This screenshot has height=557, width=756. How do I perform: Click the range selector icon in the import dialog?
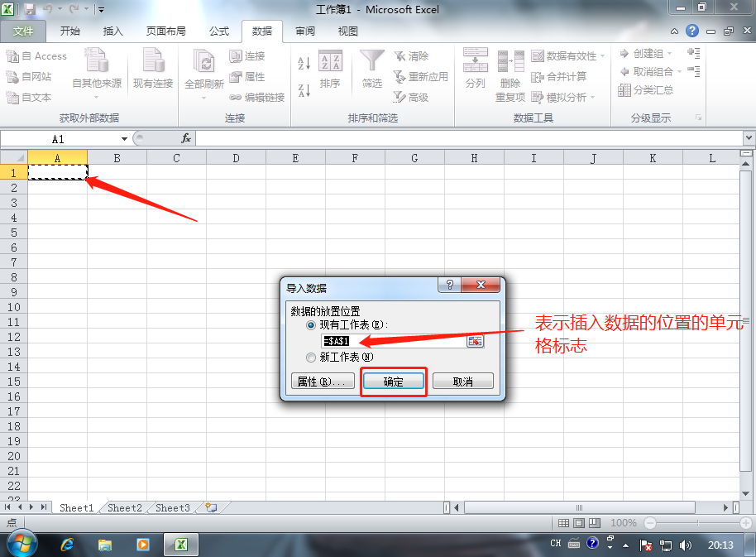tap(475, 342)
